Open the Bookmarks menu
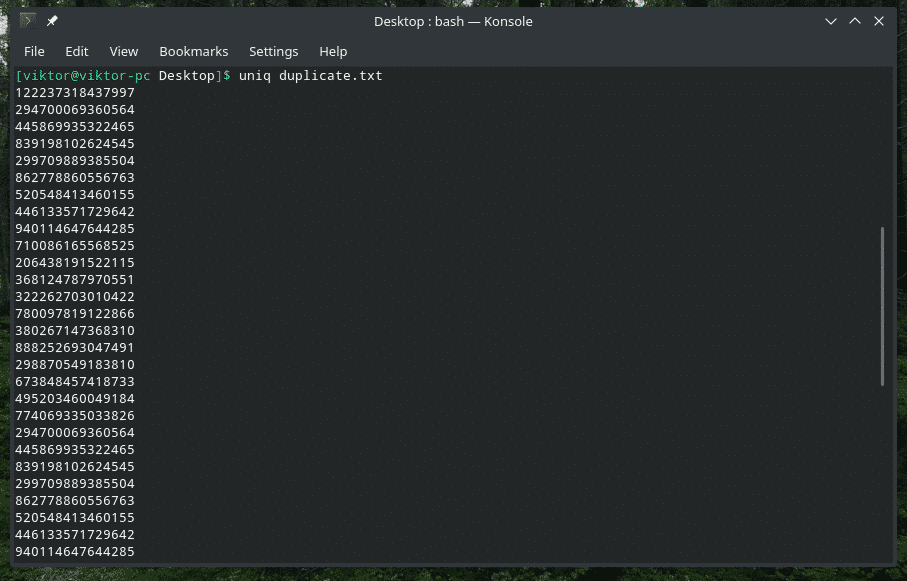The width and height of the screenshot is (907, 581). click(x=194, y=52)
